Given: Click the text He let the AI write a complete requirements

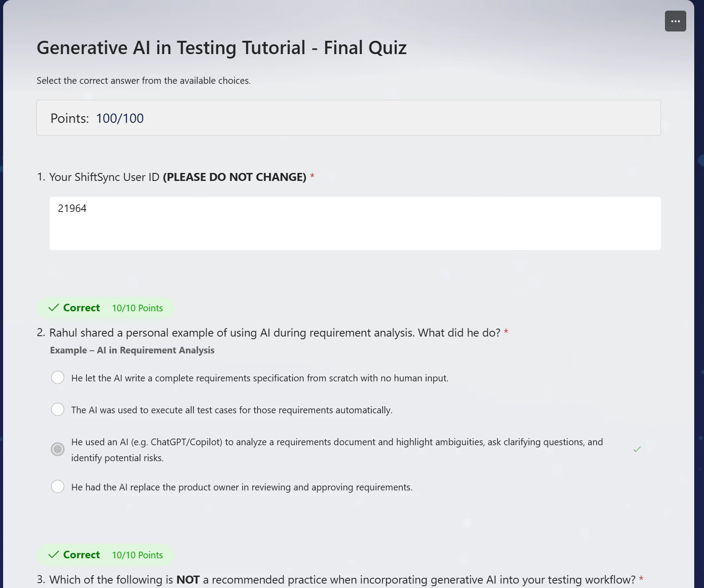Looking at the screenshot, I should [260, 378].
